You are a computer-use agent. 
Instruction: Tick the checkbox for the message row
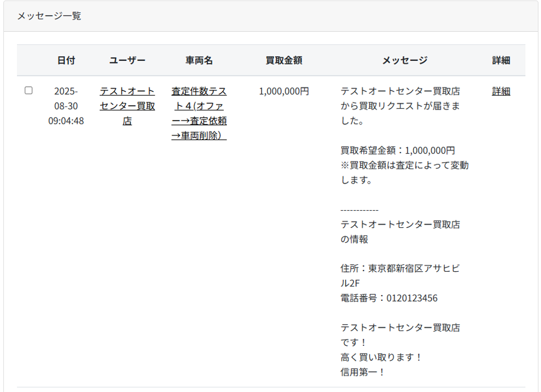click(x=29, y=91)
